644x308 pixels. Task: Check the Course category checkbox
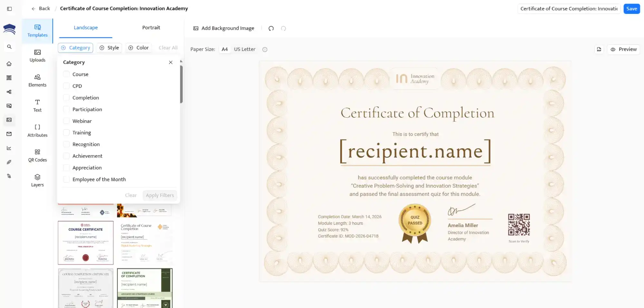(x=66, y=74)
